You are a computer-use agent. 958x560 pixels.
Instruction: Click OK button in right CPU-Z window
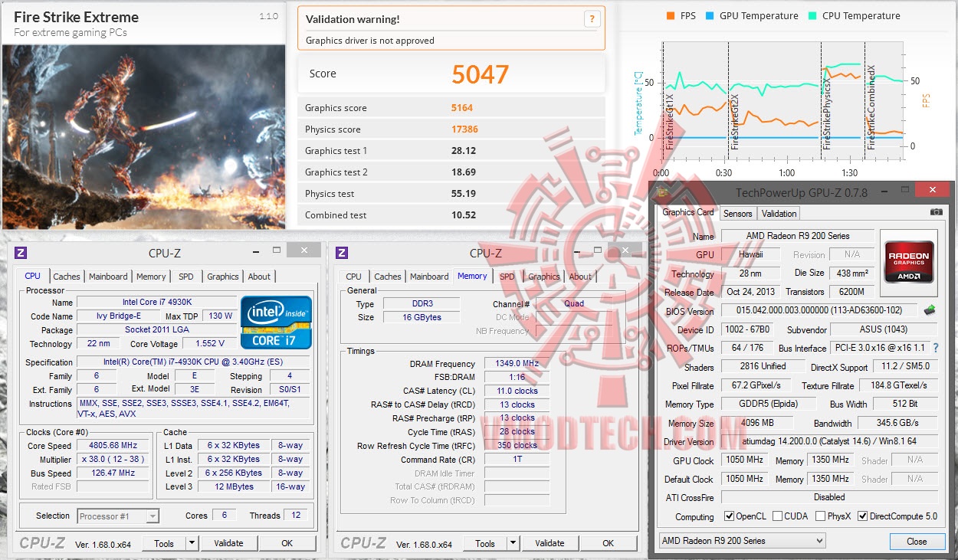pos(608,544)
